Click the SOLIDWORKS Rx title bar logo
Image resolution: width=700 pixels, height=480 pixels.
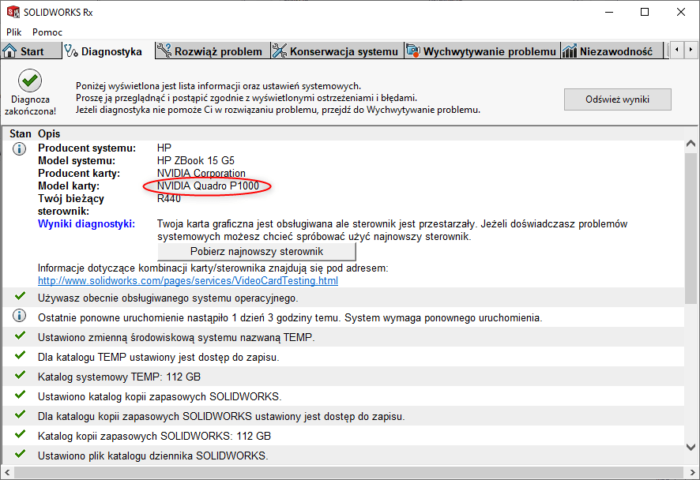coord(13,12)
